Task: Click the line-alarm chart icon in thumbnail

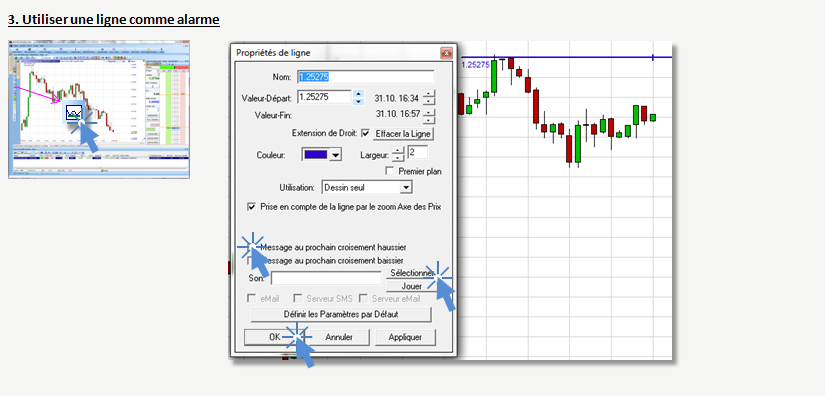Action: coord(74,111)
